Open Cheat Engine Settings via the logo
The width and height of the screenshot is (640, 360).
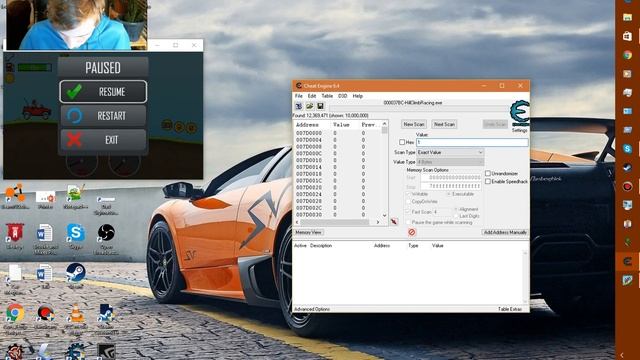pos(520,113)
